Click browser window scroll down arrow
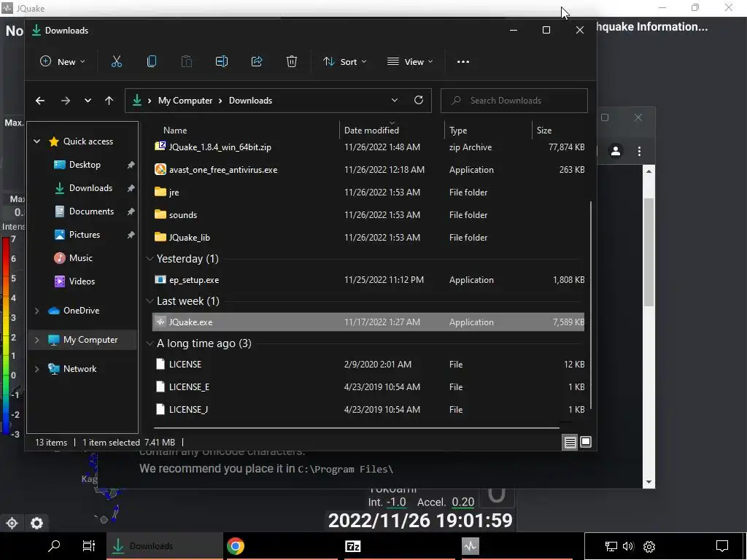This screenshot has width=747, height=560. coord(649,482)
